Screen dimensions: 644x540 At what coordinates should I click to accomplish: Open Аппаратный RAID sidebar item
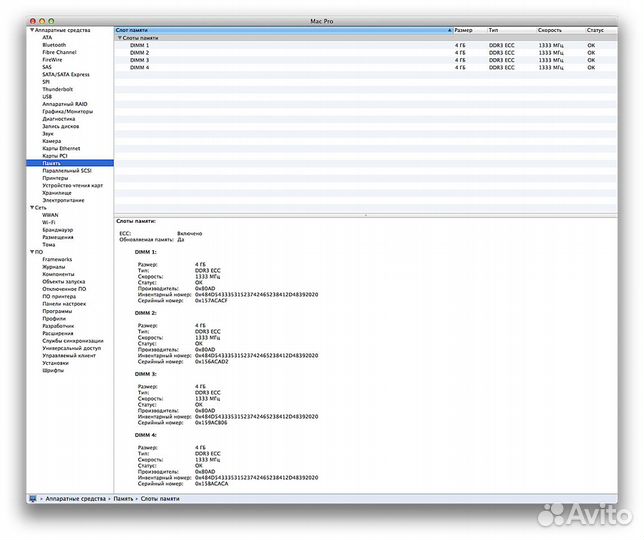[65, 104]
